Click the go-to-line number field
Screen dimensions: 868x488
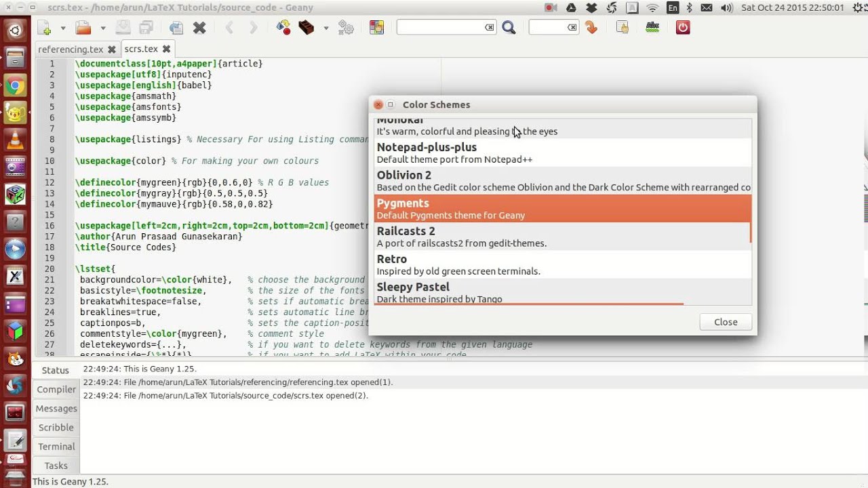548,28
